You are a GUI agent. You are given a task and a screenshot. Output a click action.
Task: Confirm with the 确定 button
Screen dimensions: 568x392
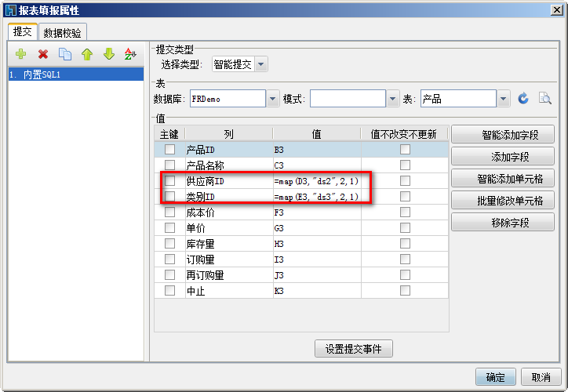click(495, 377)
